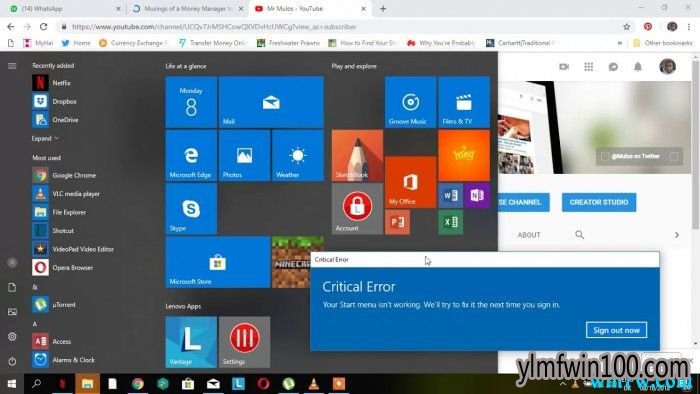The image size is (700, 394).
Task: Launch the Microsoft Edge tile
Action: (191, 156)
